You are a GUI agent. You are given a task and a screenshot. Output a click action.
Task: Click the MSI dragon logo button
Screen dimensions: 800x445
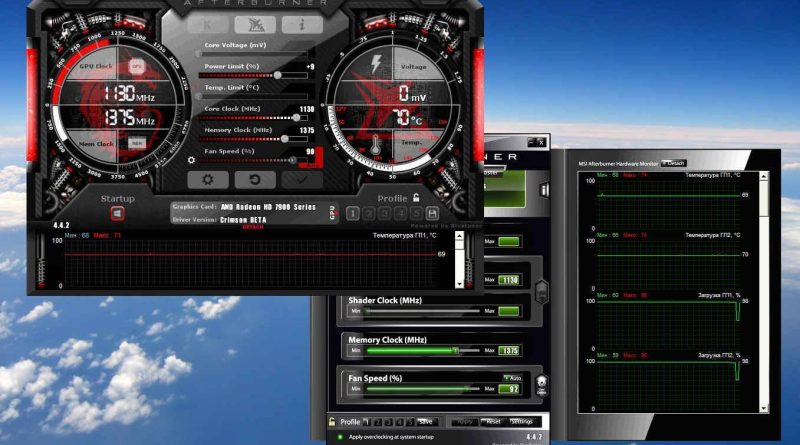[255, 24]
